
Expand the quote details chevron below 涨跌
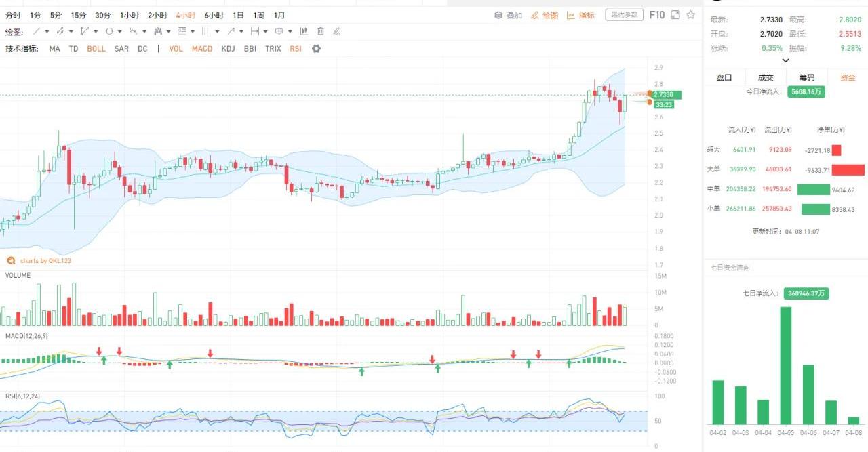[x=785, y=60]
